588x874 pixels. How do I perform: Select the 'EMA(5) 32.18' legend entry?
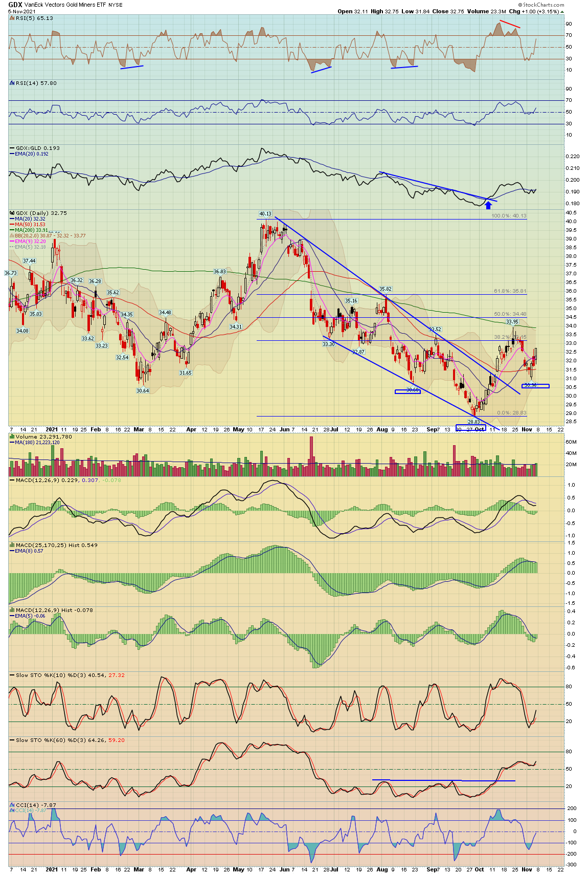pyautogui.click(x=28, y=247)
